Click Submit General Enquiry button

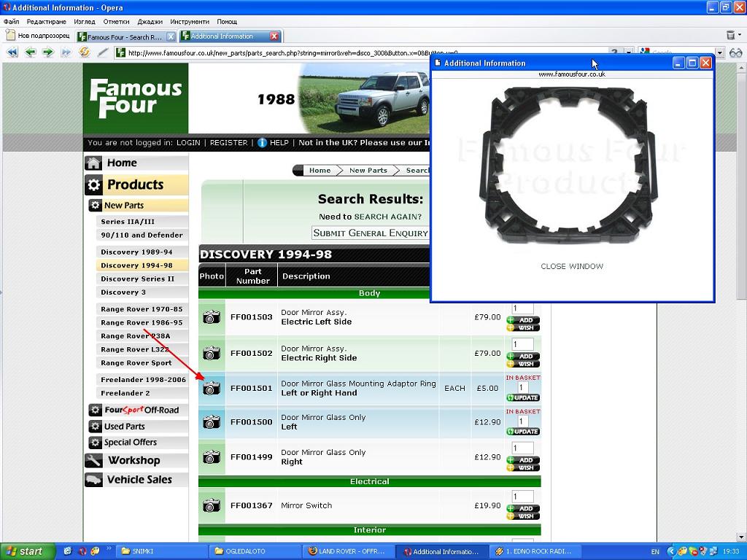click(371, 233)
